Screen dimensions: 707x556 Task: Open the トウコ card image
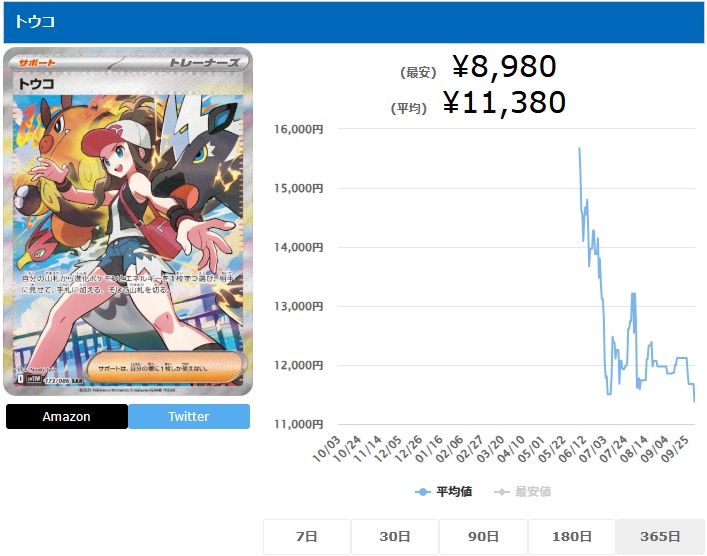[128, 221]
